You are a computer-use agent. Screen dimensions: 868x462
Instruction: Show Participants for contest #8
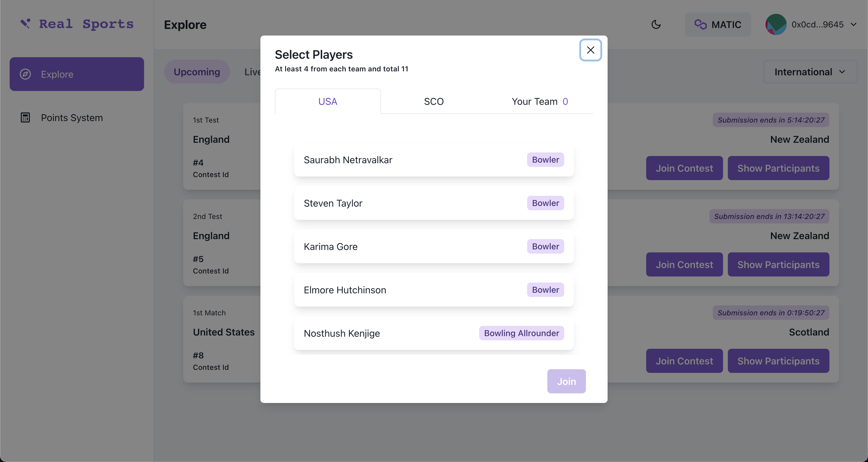778,361
